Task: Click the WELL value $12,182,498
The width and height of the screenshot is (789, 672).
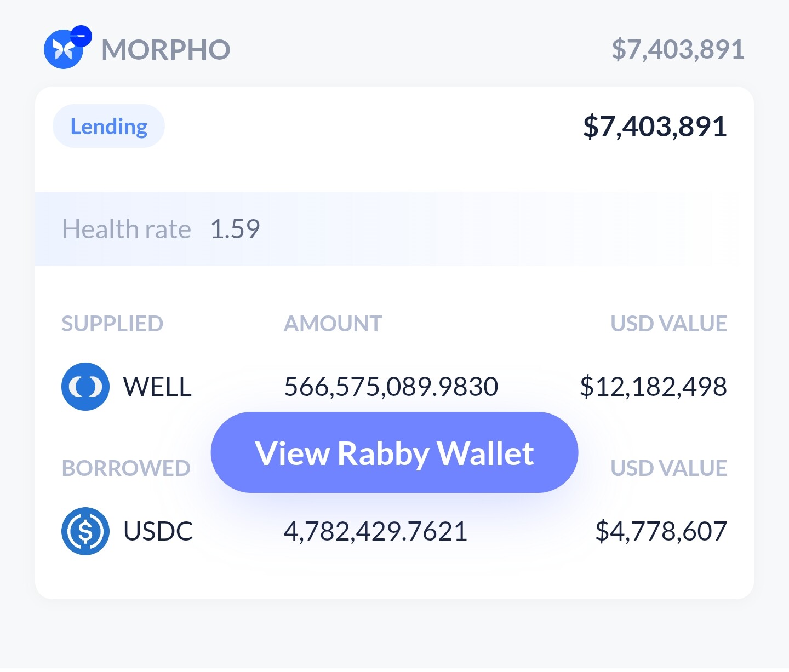Action: 653,387
